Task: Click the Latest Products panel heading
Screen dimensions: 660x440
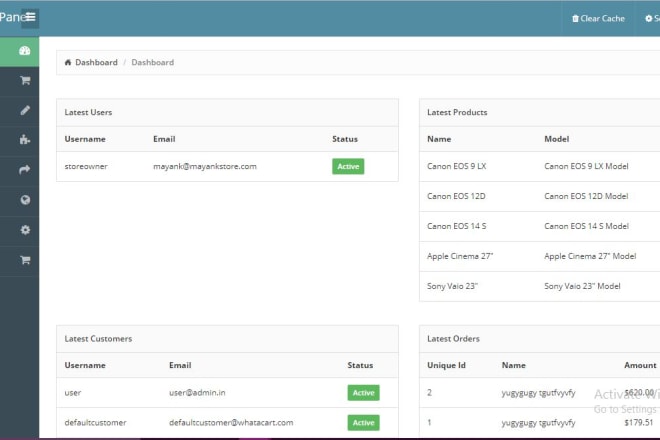Action: pos(457,112)
